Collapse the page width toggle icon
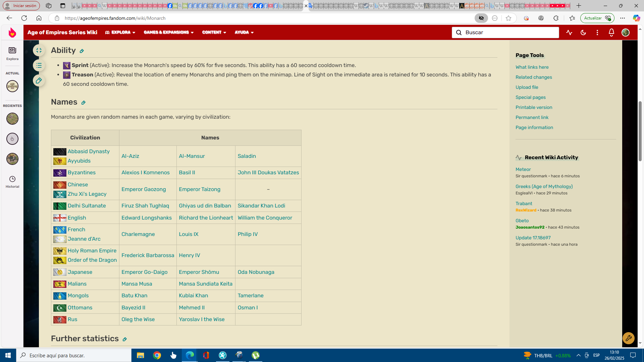 [39, 50]
